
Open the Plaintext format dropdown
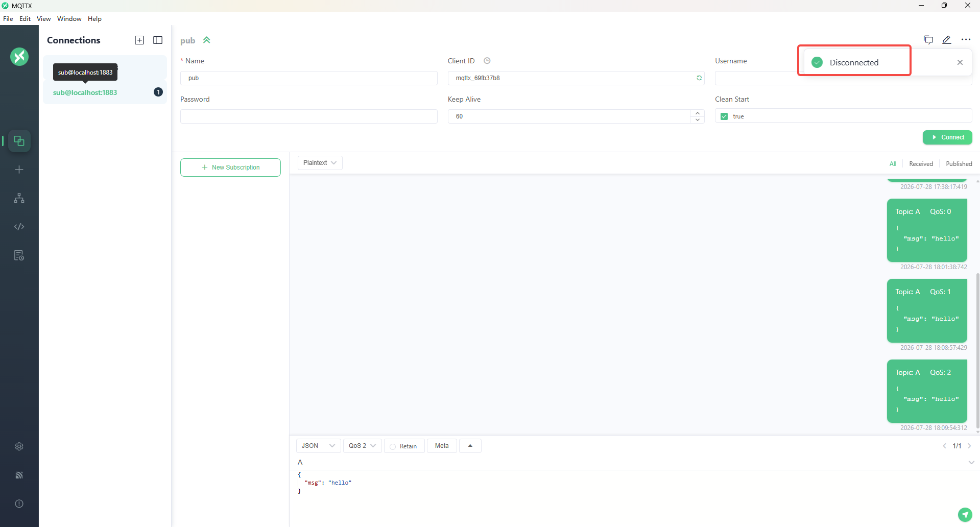click(x=320, y=163)
